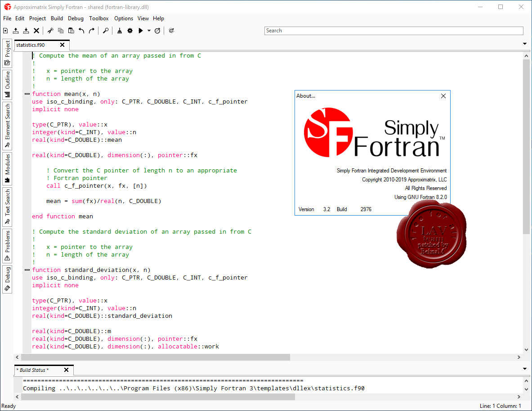Open the bottom panel tab list dropdown
The height and width of the screenshot is (411, 532).
[x=524, y=369]
